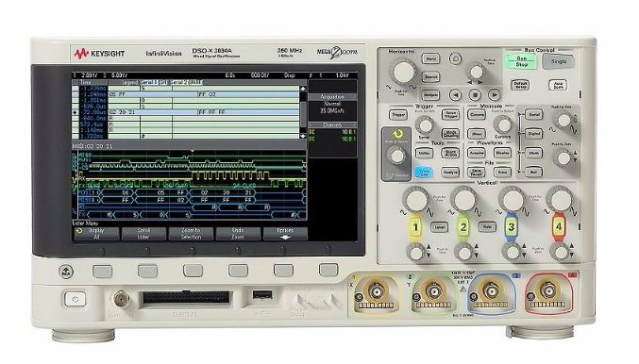Select Display All in Lister menu
This screenshot has height=364, width=639.
pyautogui.click(x=96, y=233)
